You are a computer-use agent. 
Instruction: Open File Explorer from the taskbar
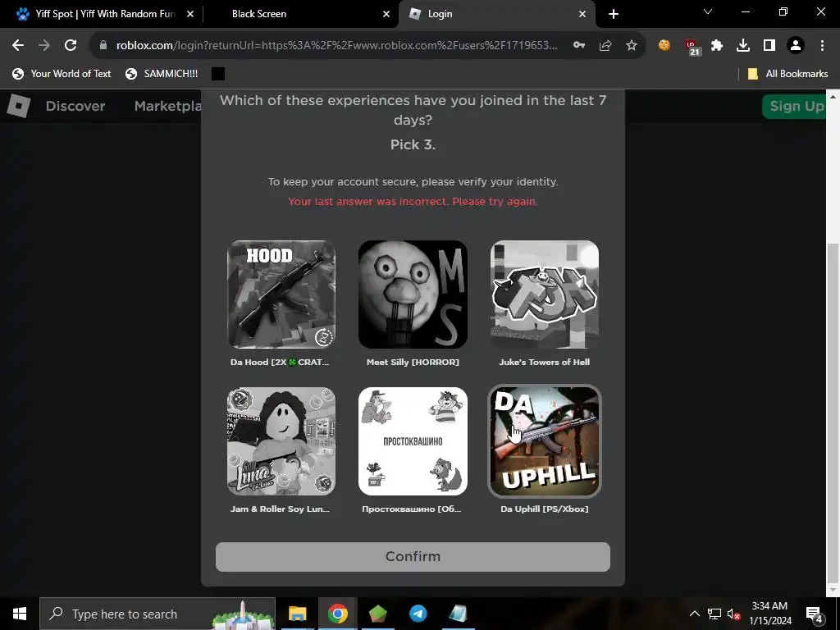click(x=297, y=614)
